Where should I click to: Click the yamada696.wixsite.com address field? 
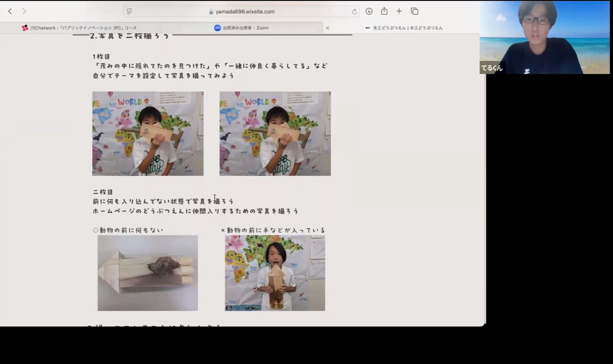tap(245, 12)
